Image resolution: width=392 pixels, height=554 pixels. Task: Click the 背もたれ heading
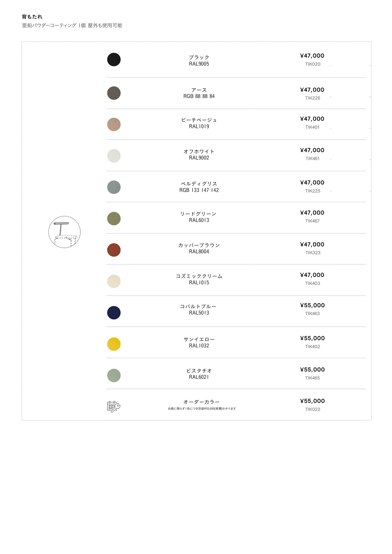click(x=32, y=17)
